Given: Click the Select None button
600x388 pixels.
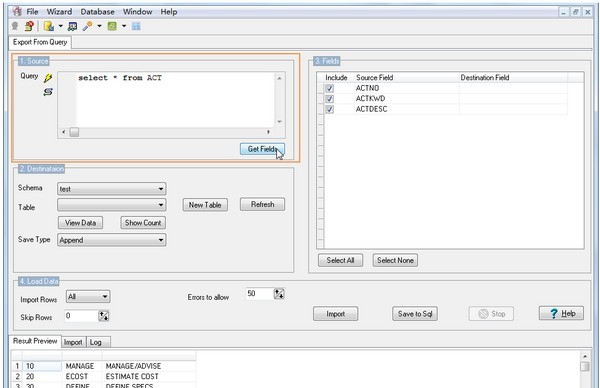Looking at the screenshot, I should (395, 260).
